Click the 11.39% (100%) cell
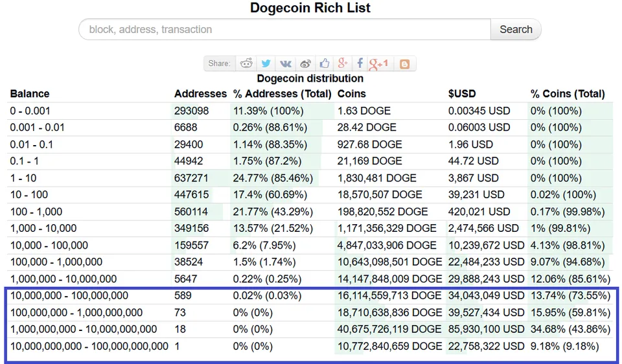The image size is (622, 364). 268,111
